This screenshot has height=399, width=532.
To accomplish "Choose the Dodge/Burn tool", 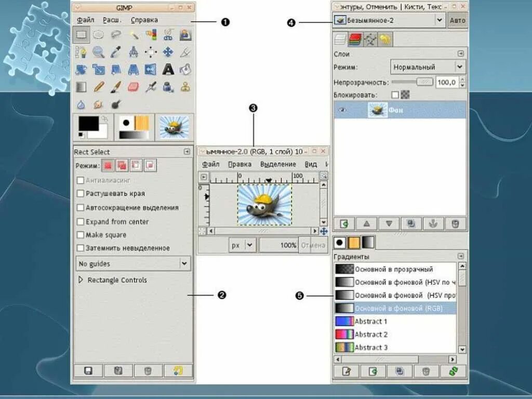I will 116,104.
